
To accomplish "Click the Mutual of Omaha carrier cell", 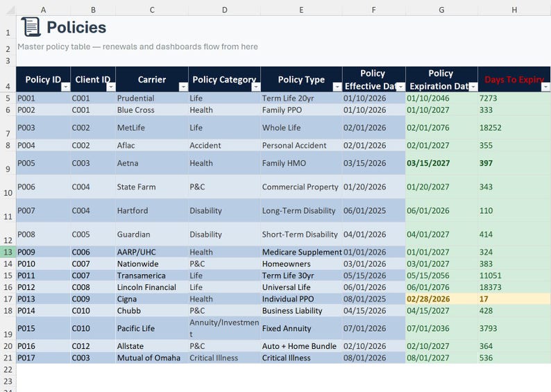I will pos(152,357).
